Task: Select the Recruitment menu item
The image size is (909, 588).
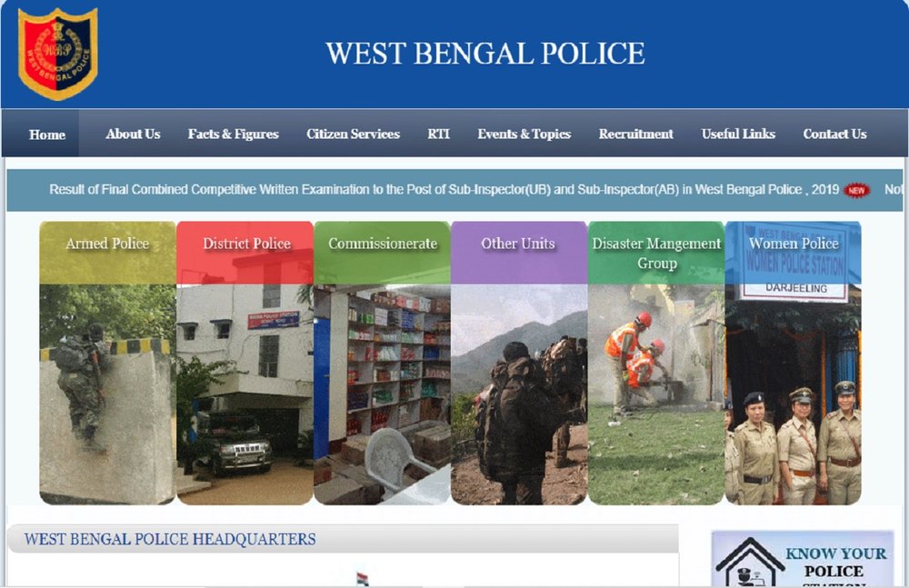Action: click(636, 134)
